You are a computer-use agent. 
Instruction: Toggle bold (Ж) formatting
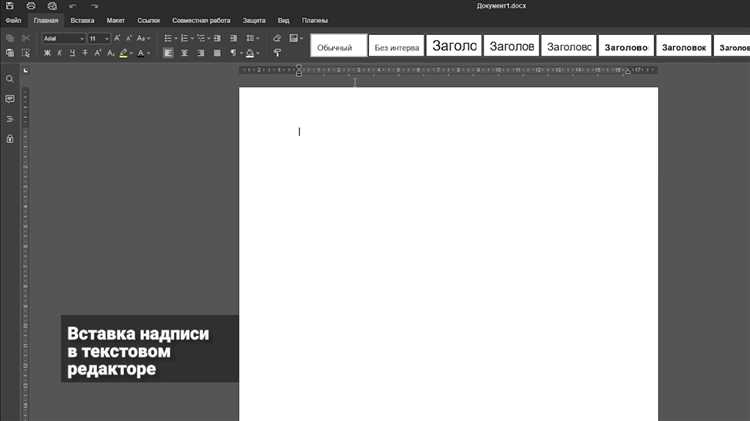coord(47,53)
